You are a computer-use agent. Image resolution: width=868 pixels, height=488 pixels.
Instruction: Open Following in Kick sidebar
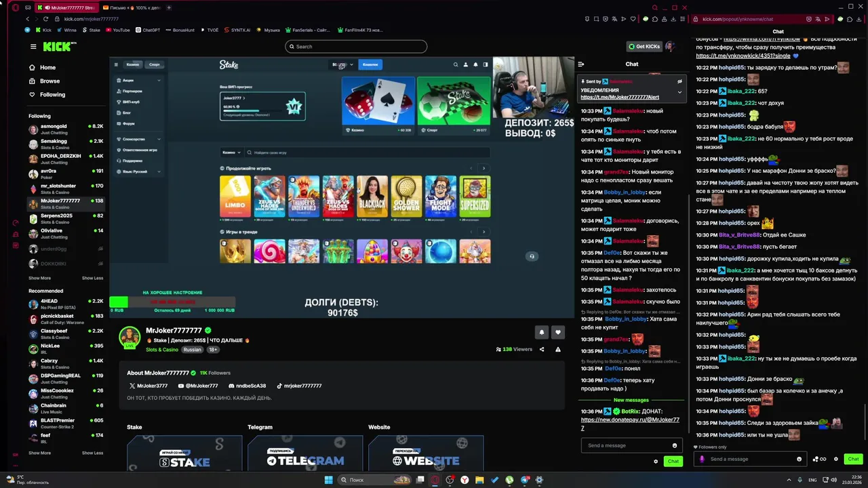(52, 95)
